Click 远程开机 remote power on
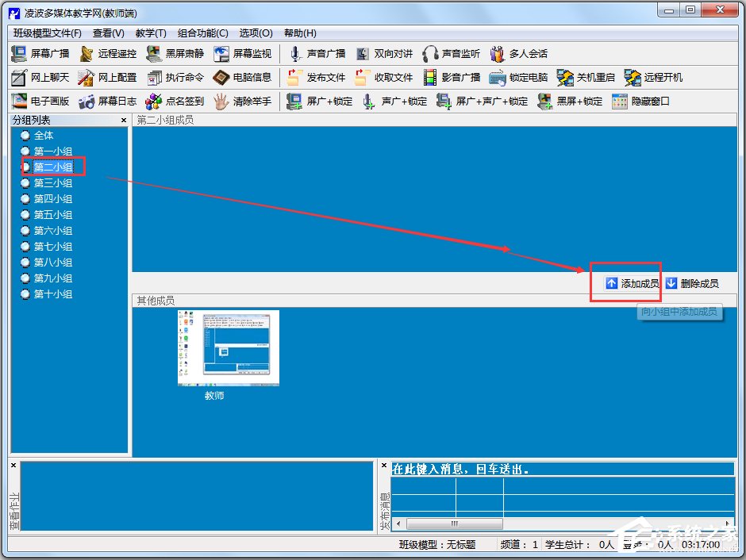Viewport: 746px width, 560px height. coord(654,78)
